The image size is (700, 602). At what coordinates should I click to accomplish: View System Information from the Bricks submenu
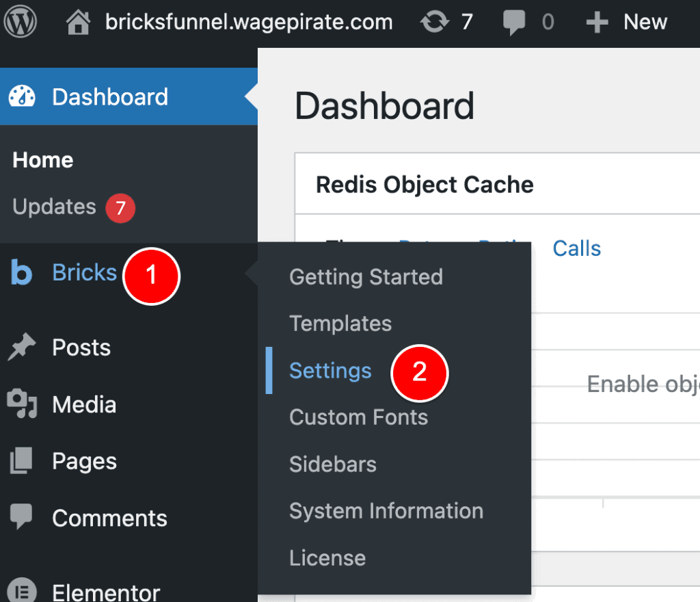386,510
